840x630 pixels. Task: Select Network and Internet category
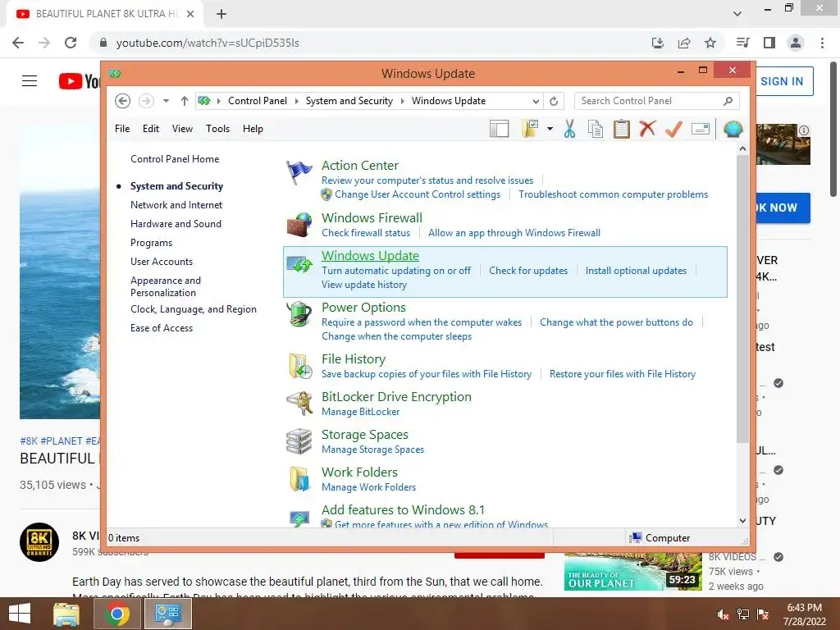176,204
